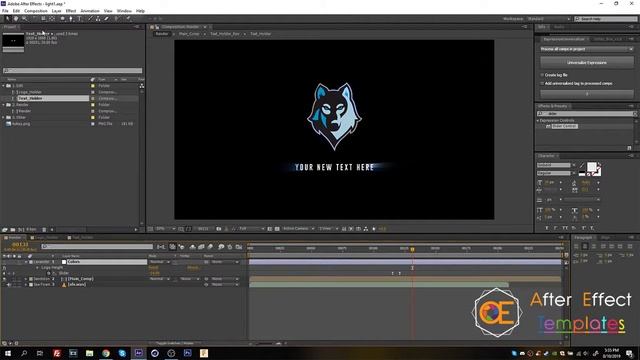Pick color with Character panel eyedropper

coord(582,165)
